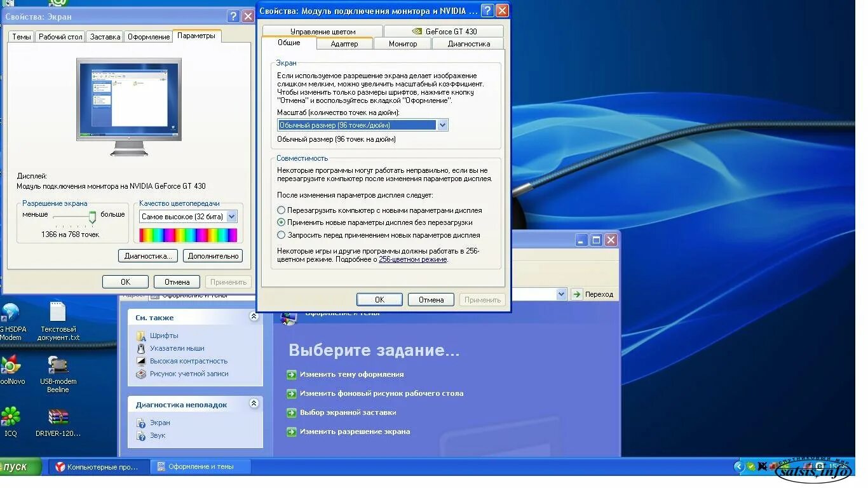868x488 pixels.
Task: Open the Масштаб DPI dropdown
Action: [443, 125]
